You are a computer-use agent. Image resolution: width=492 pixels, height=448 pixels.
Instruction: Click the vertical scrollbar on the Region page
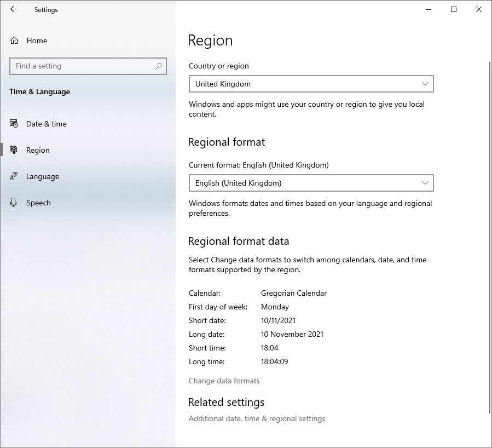tap(489, 236)
